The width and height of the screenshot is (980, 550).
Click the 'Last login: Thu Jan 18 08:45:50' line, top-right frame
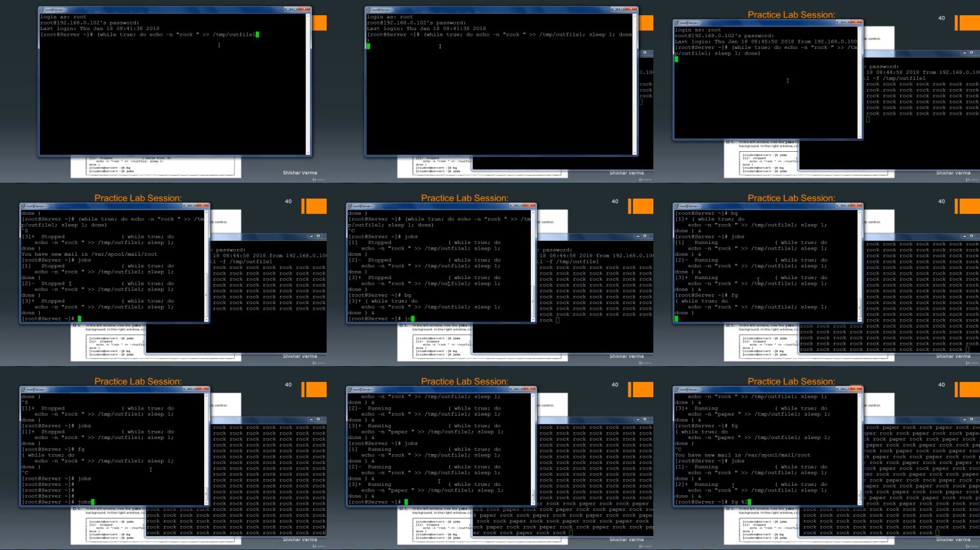coord(766,41)
